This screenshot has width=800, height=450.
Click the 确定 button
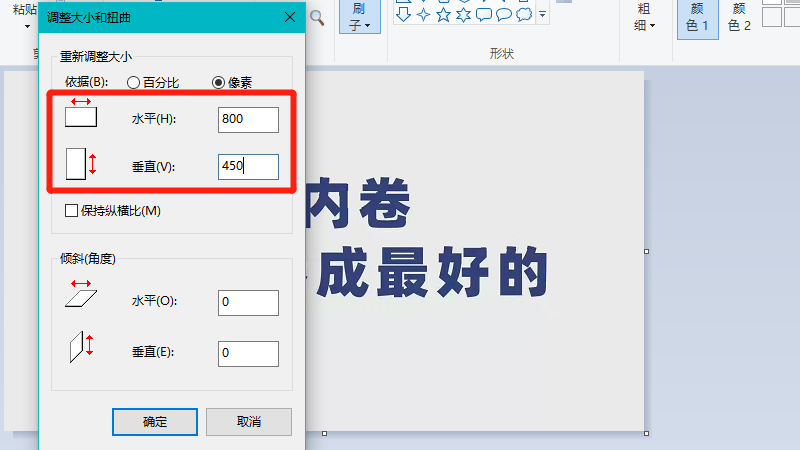pos(155,421)
